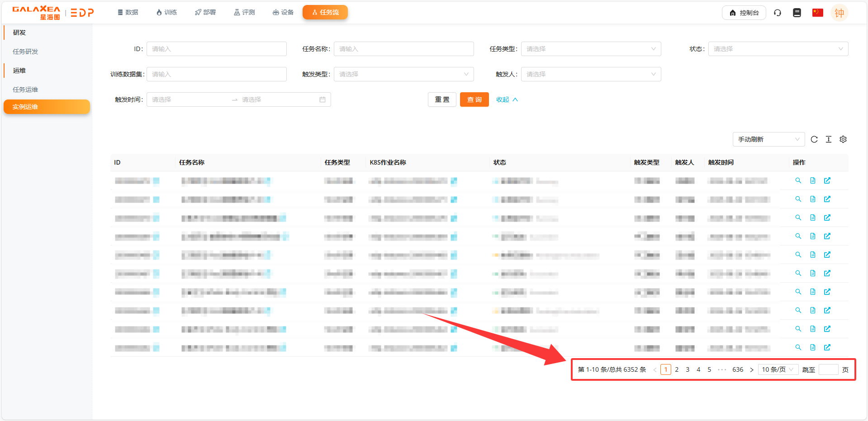This screenshot has width=868, height=421.
Task: Click the 部署 navigation icon
Action: [x=198, y=12]
